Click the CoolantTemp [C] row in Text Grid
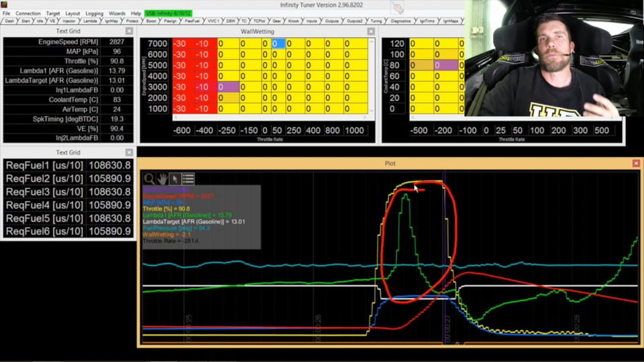The height and width of the screenshot is (362, 644). click(68, 100)
